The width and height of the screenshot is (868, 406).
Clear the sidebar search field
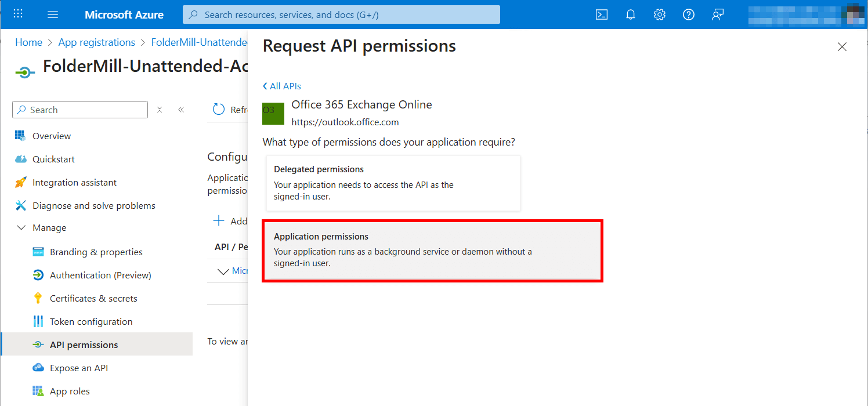tap(160, 109)
